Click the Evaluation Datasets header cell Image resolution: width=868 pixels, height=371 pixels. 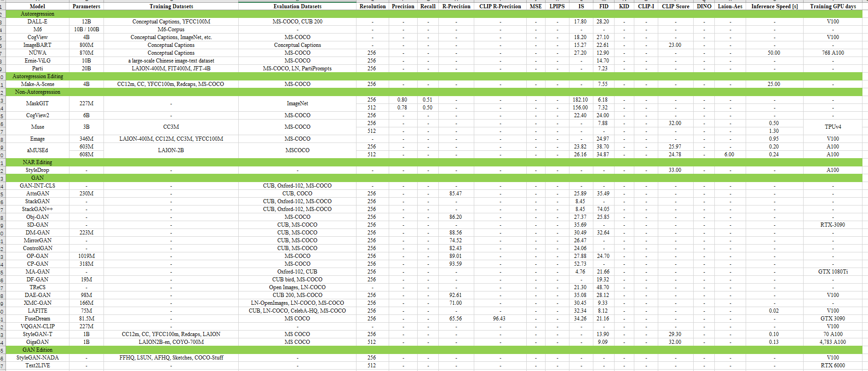pos(297,6)
